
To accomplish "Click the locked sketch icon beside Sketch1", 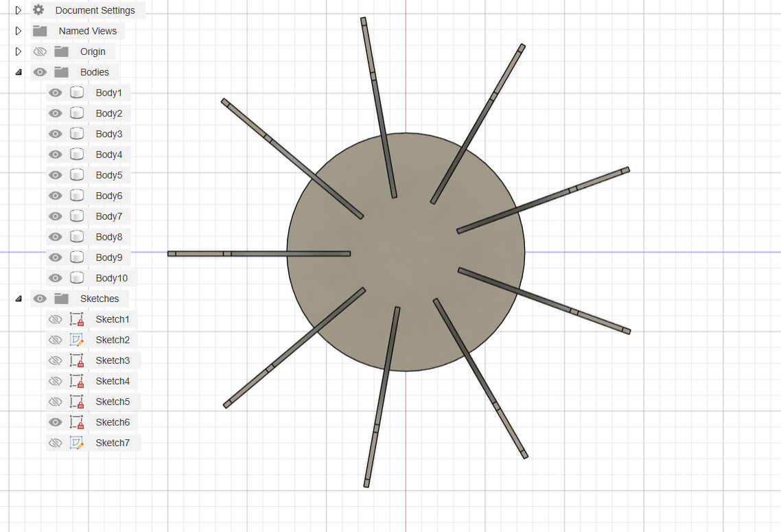I will (78, 319).
